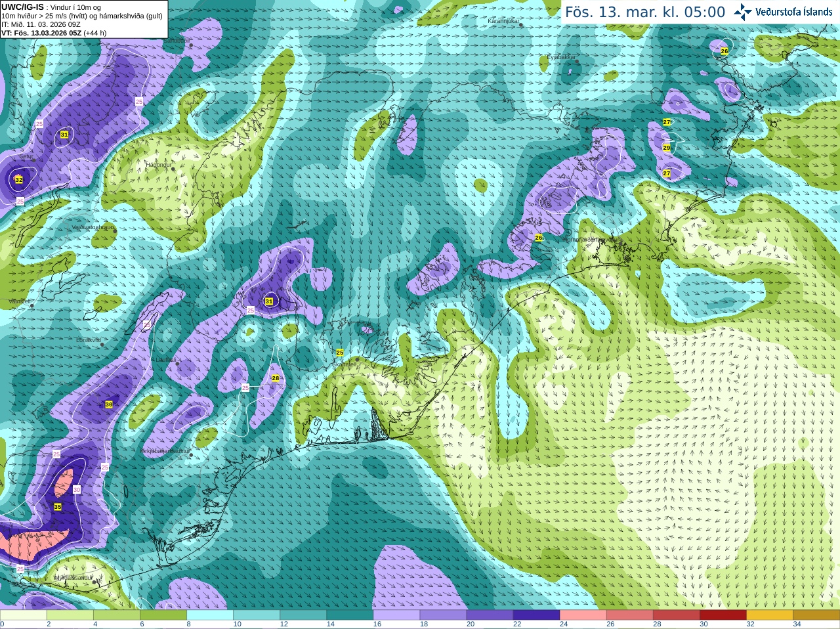The height and width of the screenshot is (629, 840).
Task: Pick the 6–8 m/s olive green legend swatch
Action: point(163,615)
